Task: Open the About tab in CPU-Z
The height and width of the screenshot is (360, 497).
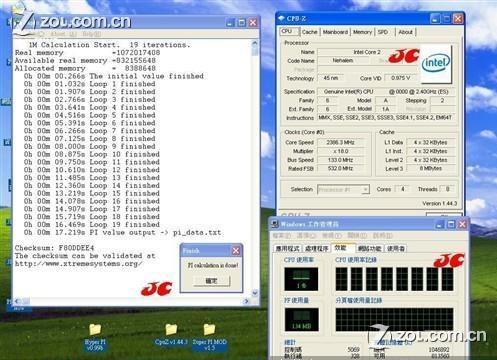Action: [405, 32]
